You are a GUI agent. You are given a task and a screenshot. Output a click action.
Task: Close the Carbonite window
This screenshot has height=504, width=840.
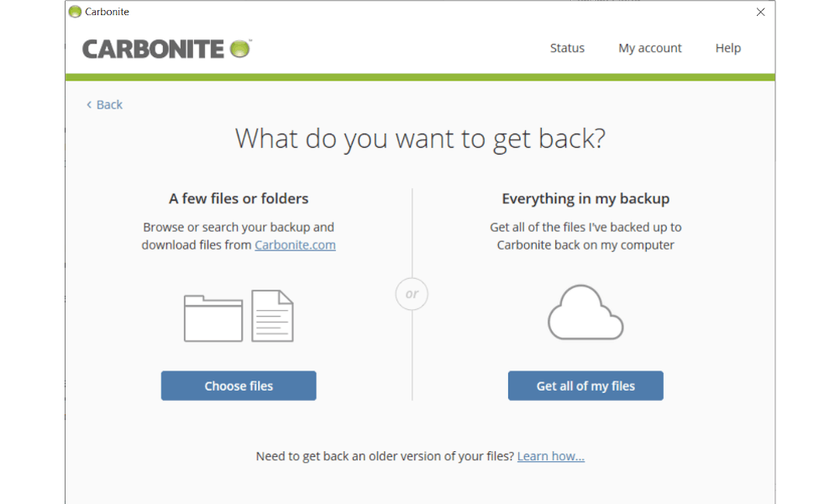[760, 12]
